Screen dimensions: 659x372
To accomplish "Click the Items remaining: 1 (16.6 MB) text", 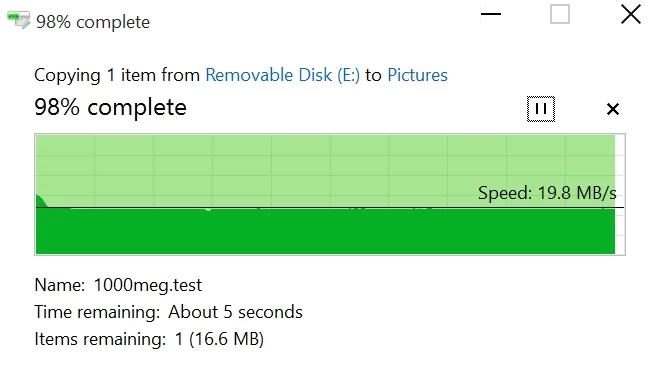I will (149, 339).
